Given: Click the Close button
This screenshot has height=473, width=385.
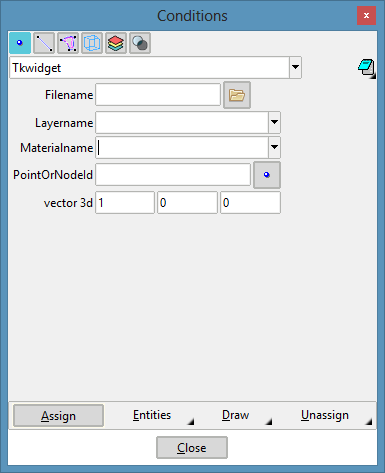Looking at the screenshot, I should (192, 448).
